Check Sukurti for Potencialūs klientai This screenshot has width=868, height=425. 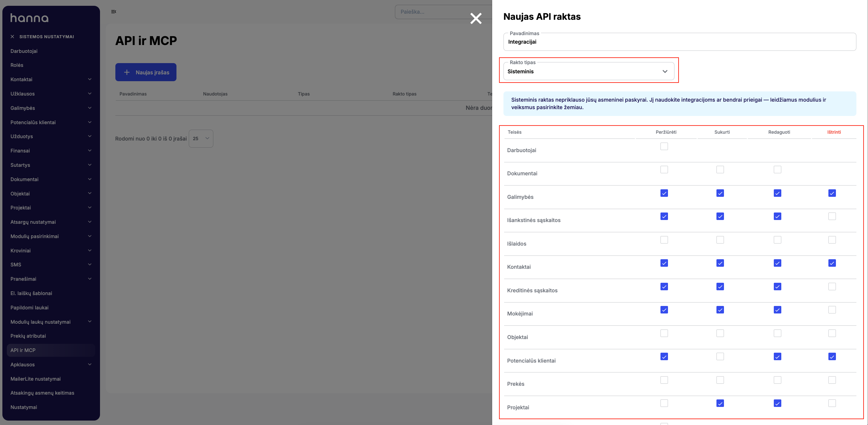tap(720, 356)
